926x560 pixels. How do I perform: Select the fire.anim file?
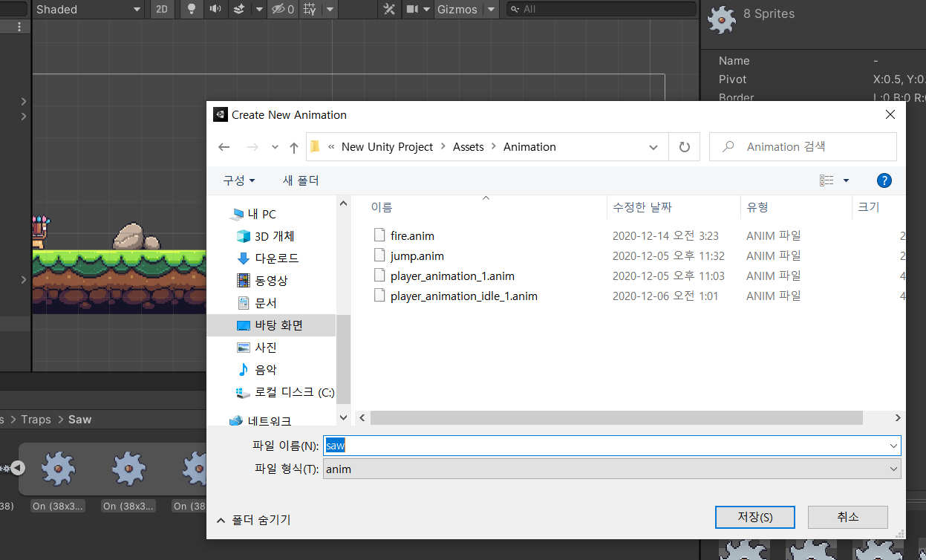tap(412, 235)
